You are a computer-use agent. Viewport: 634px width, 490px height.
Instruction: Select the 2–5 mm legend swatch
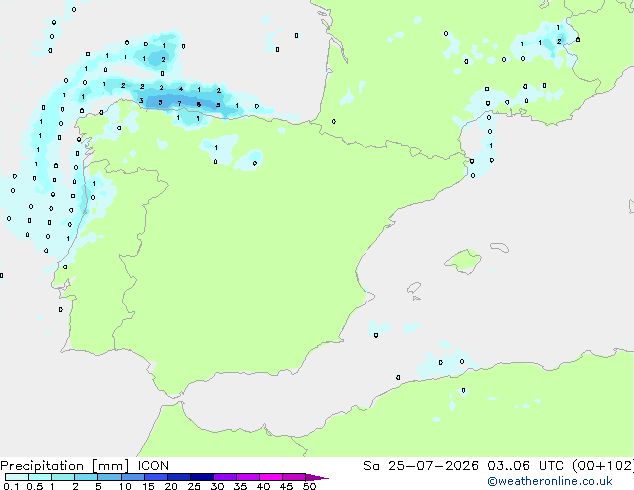point(86,477)
